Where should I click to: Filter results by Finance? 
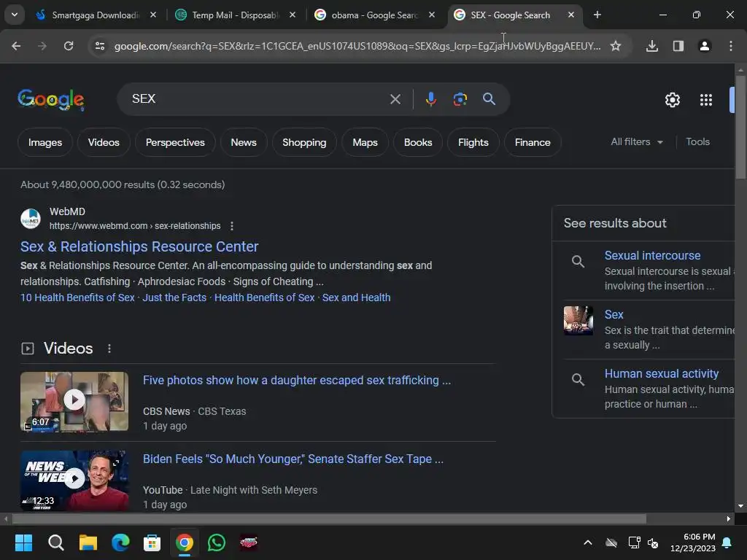pos(532,142)
